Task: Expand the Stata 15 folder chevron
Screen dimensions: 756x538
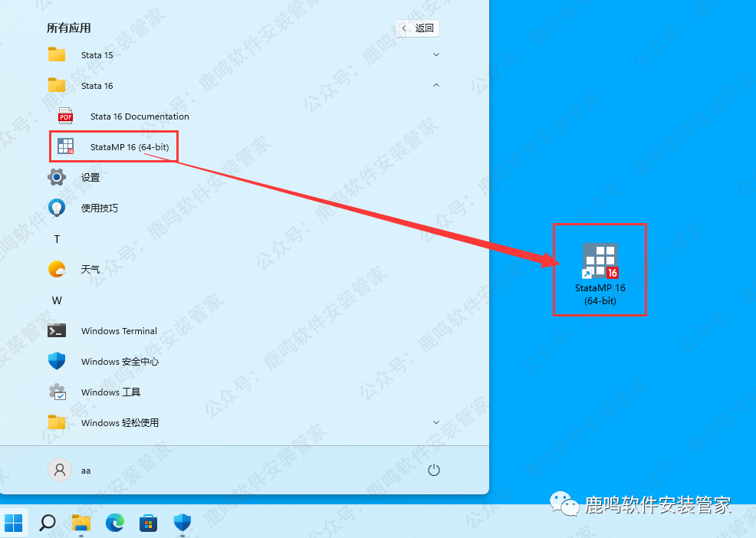Action: click(436, 55)
